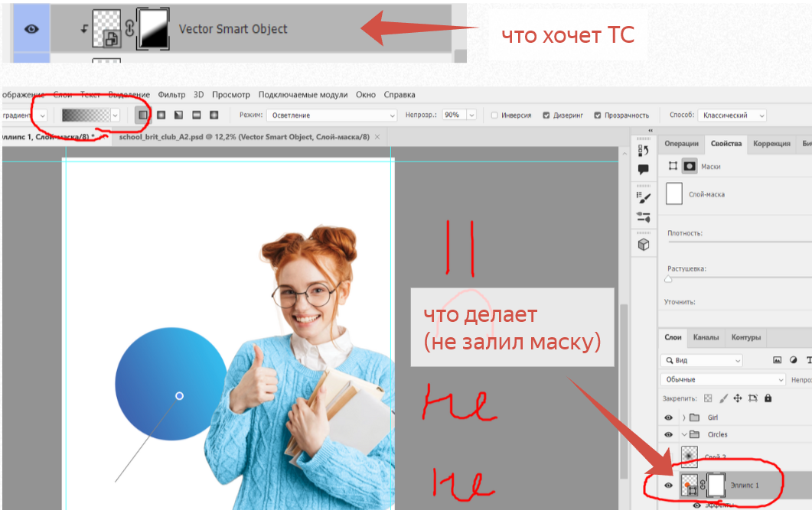Click the pixel mask icon beside Маски

click(690, 166)
